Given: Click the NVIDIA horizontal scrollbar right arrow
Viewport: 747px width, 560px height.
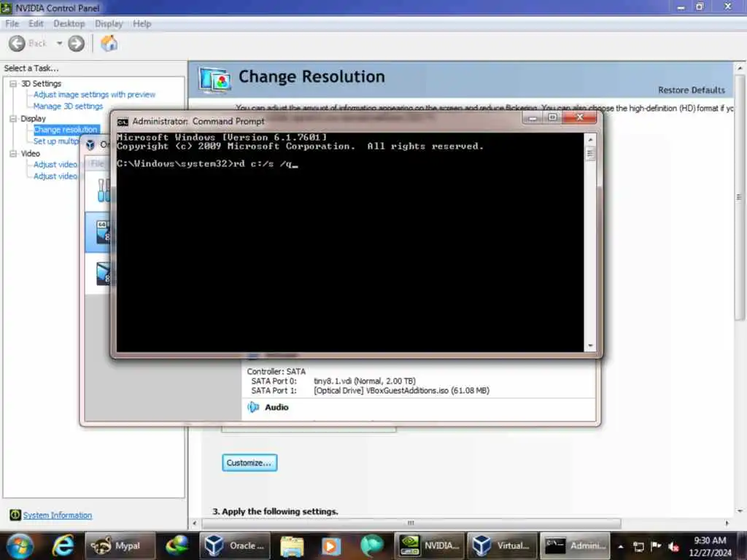Looking at the screenshot, I should (x=727, y=523).
